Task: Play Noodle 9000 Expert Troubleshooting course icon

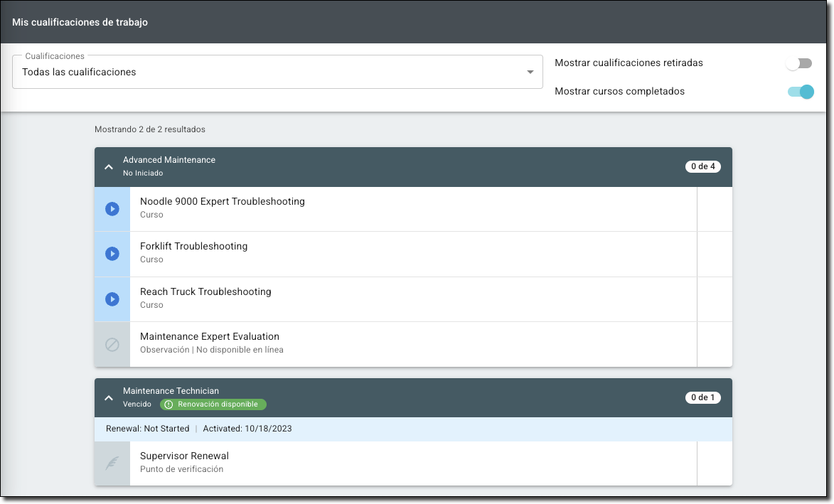Action: pyautogui.click(x=112, y=209)
